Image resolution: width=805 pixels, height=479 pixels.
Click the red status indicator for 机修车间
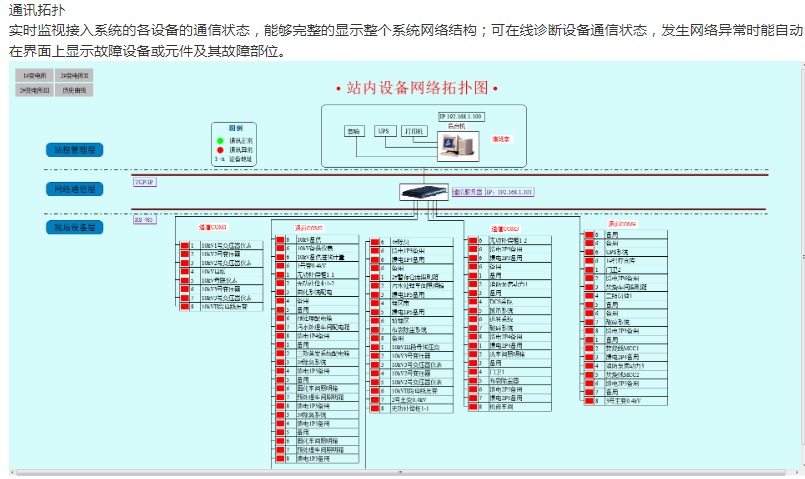point(473,407)
